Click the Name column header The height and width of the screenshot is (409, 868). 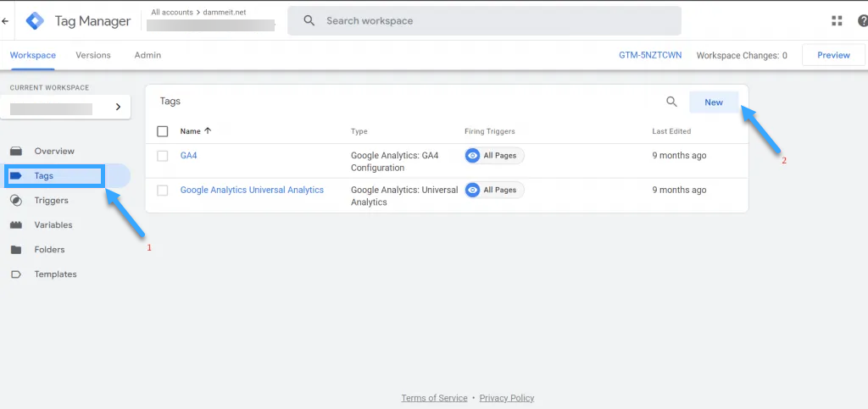pos(191,131)
